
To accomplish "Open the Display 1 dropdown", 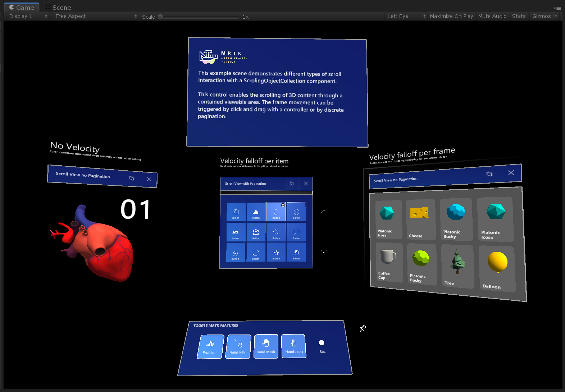I will (27, 16).
